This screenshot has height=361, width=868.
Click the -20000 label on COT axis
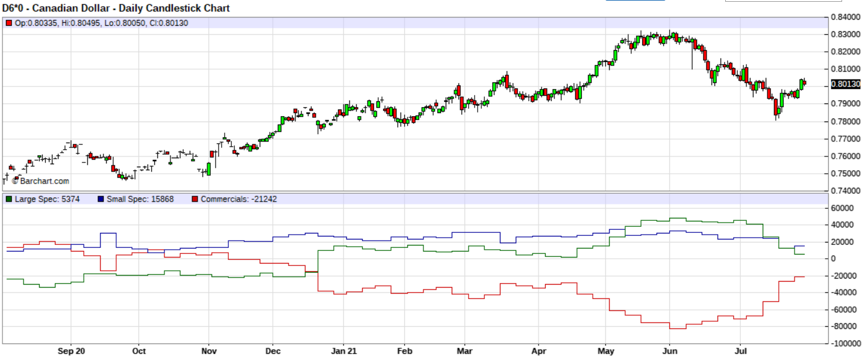click(x=845, y=276)
